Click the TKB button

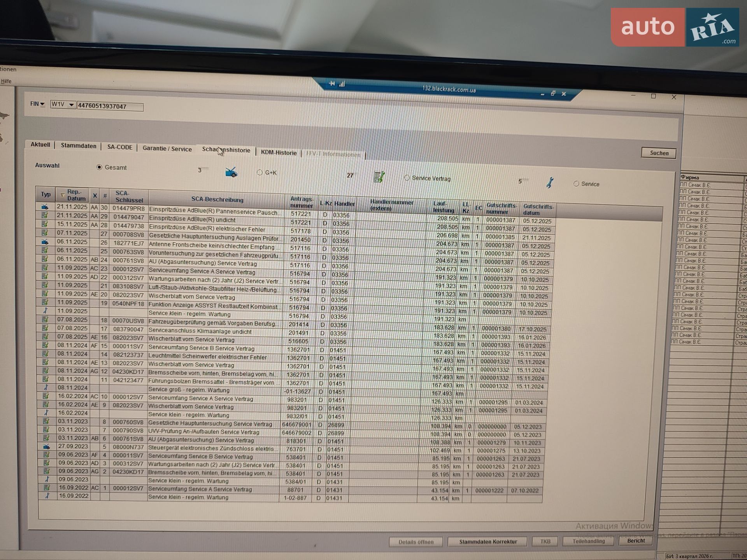(545, 541)
